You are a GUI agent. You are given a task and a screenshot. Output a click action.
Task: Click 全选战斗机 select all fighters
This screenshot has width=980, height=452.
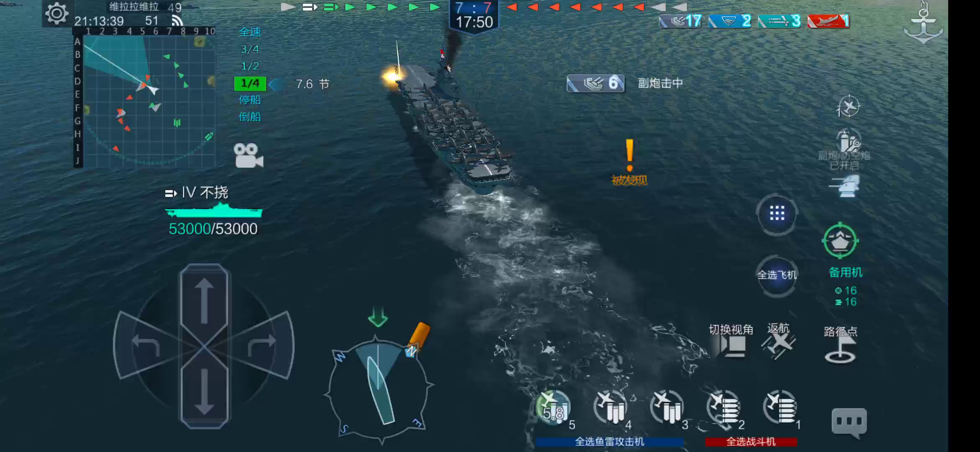[x=751, y=442]
